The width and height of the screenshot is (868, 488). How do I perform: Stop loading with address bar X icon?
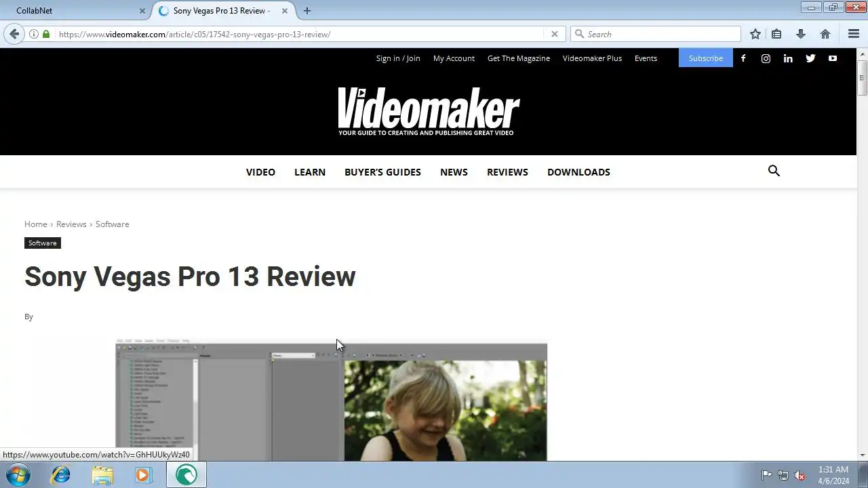coord(554,34)
